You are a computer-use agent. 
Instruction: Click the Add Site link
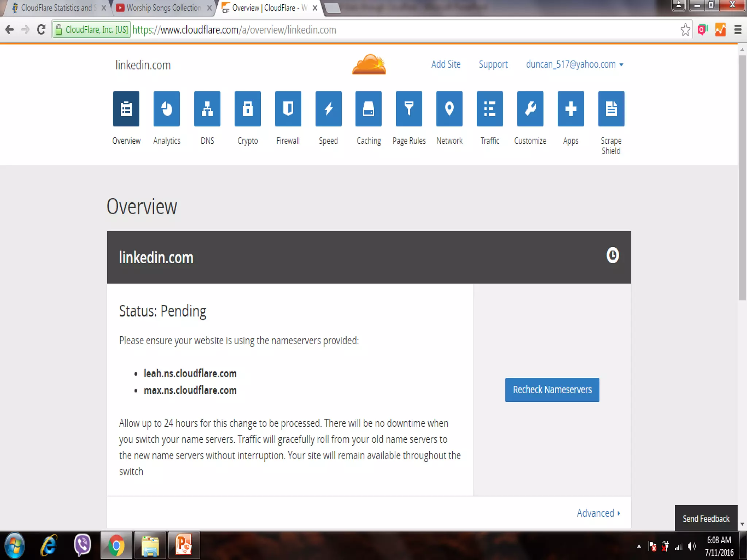(x=445, y=65)
